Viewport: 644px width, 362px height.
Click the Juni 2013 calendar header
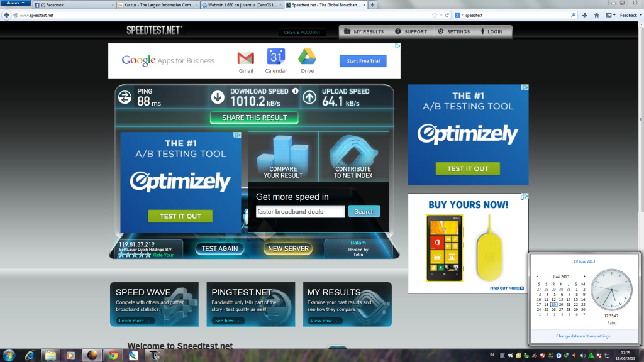pos(561,277)
